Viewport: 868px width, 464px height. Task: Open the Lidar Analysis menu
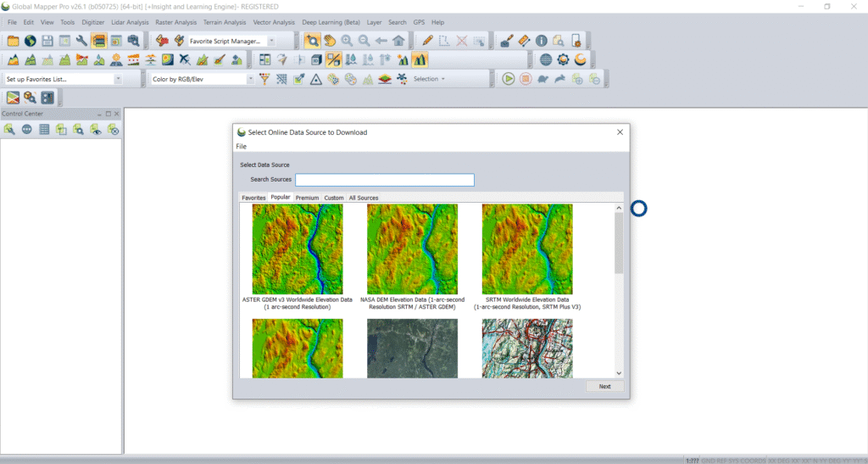click(130, 22)
